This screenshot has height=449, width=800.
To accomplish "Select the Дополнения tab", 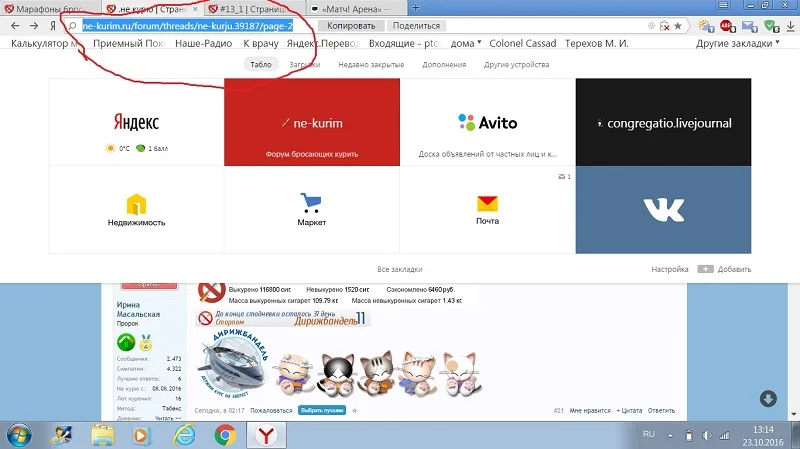I will pyautogui.click(x=444, y=64).
